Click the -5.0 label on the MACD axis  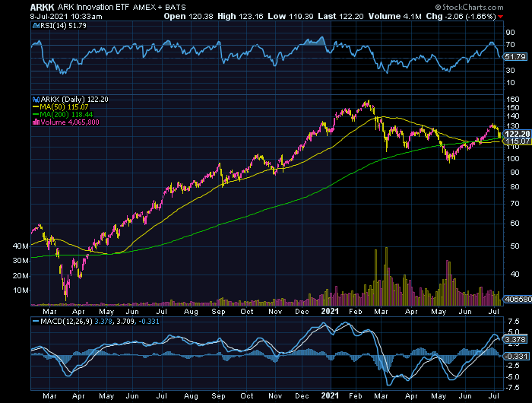coord(513,377)
